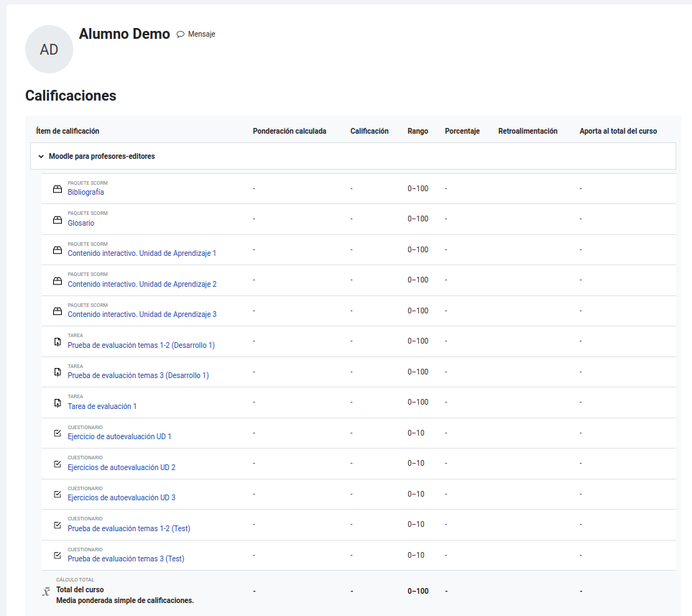Click the 0–10 range in Prueba temas 3 (Test) row
The width and height of the screenshot is (692, 616).
[416, 556]
